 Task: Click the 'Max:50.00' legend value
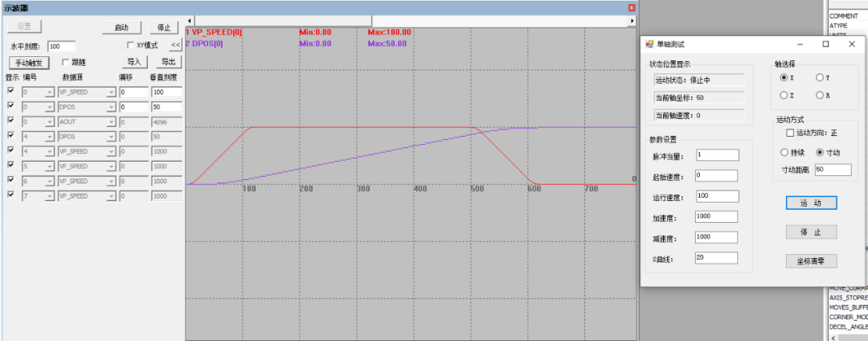click(387, 43)
